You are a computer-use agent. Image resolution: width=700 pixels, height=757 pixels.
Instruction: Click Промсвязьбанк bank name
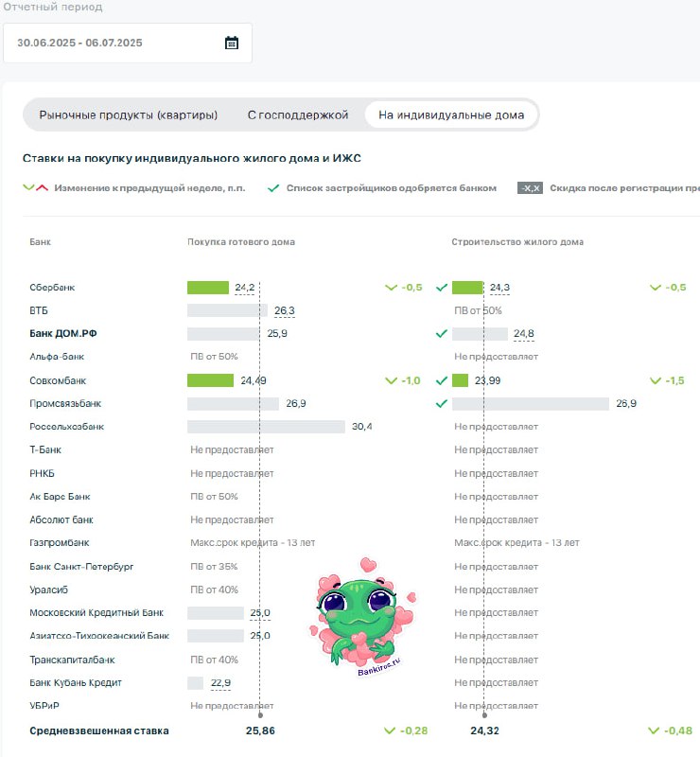[x=65, y=404]
